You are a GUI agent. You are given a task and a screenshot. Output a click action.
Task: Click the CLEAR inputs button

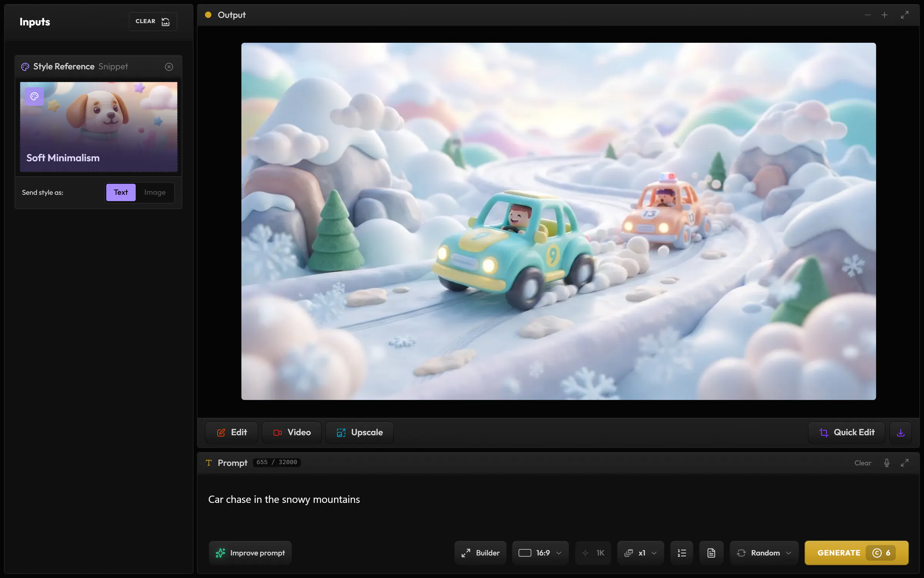[x=153, y=22]
